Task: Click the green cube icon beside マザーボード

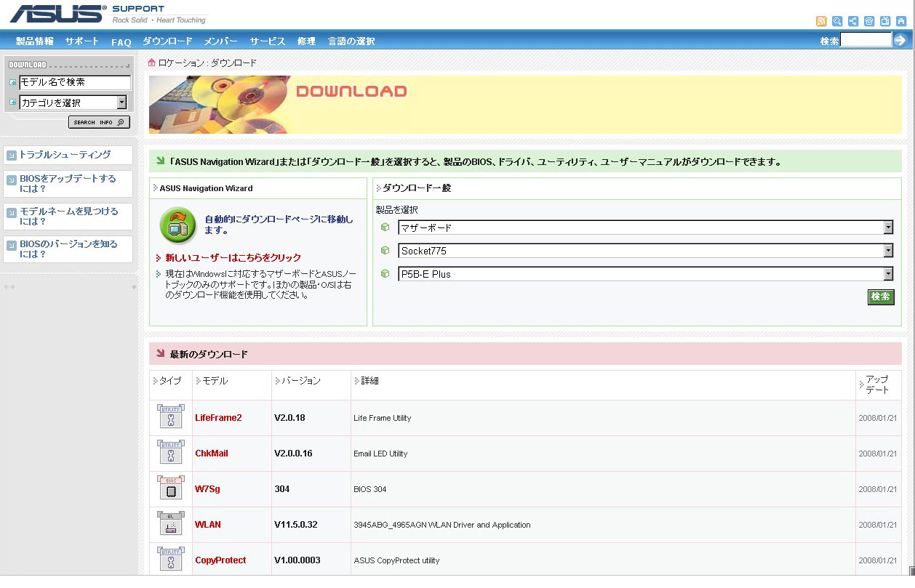Action: (385, 227)
